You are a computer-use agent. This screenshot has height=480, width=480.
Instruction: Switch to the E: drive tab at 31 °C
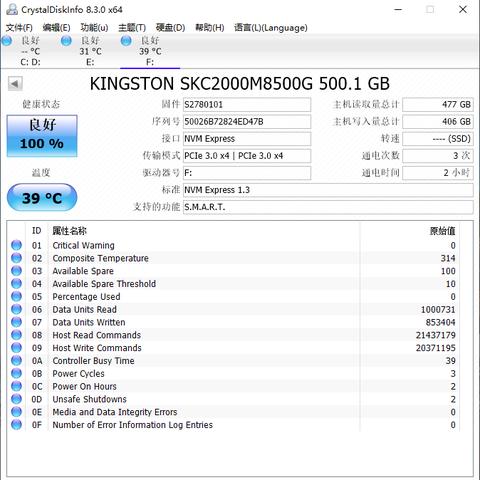90,51
